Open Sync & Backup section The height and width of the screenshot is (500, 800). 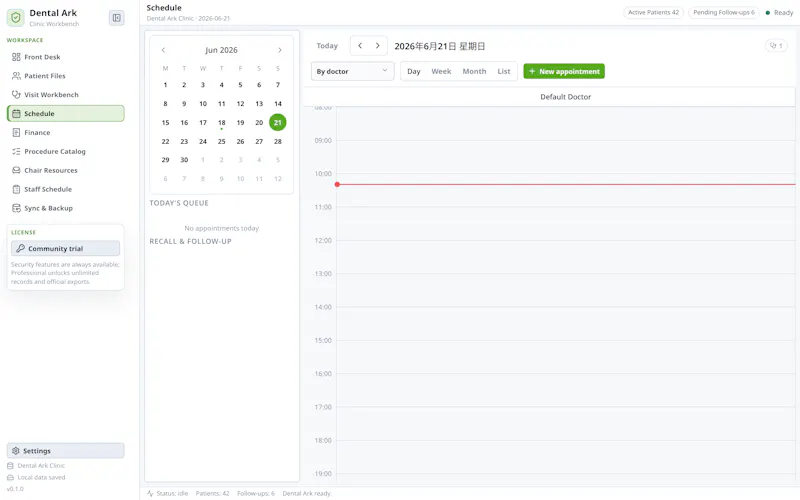pos(65,208)
